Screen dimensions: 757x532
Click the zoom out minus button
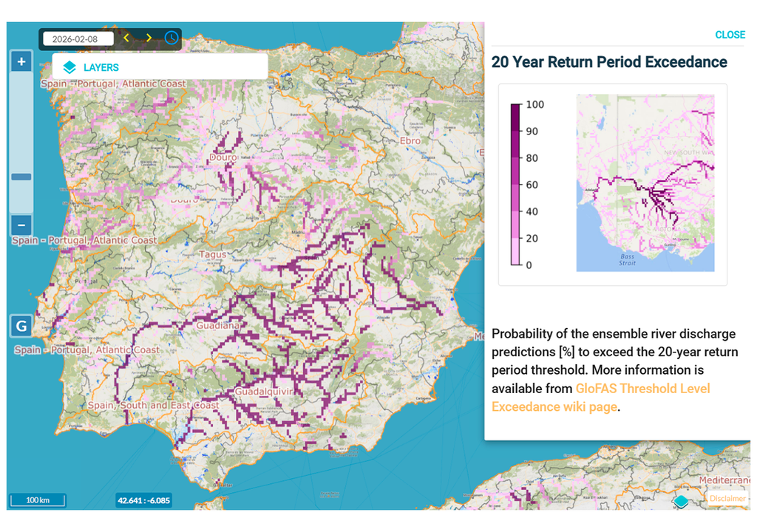tap(21, 225)
